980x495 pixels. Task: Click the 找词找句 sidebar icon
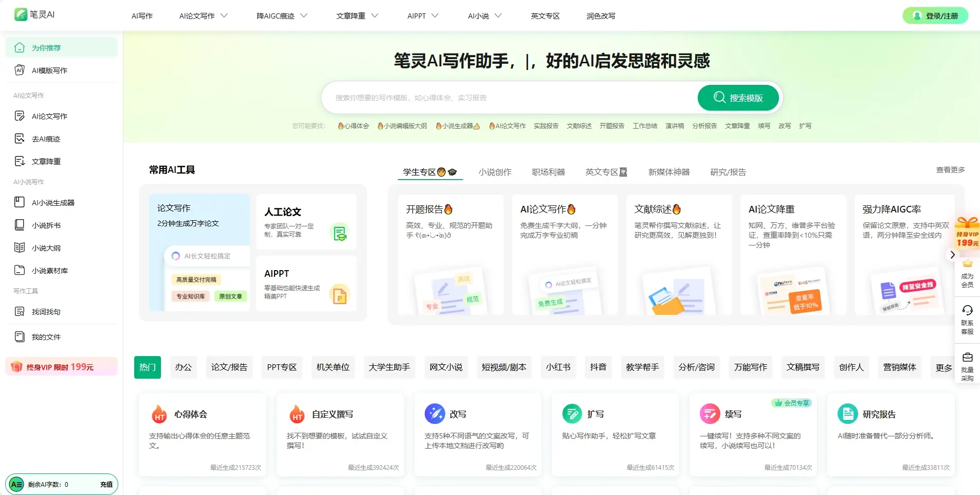[x=20, y=312]
